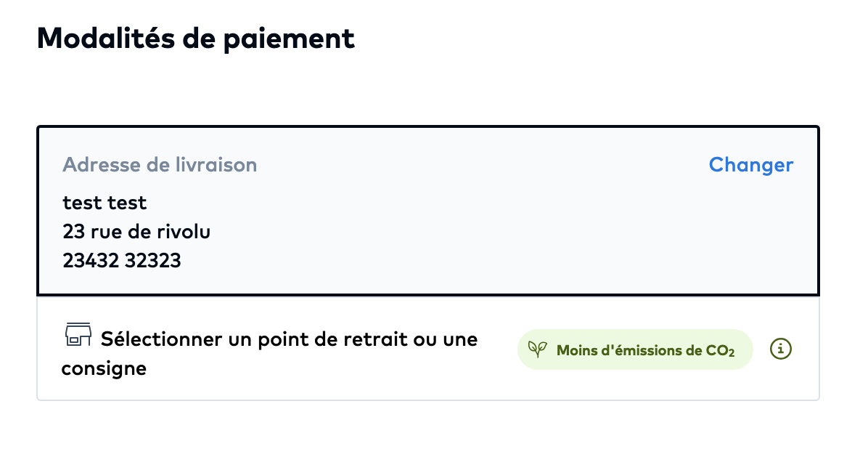The height and width of the screenshot is (449, 868).
Task: Click the recipient name "test test"
Action: tap(105, 202)
